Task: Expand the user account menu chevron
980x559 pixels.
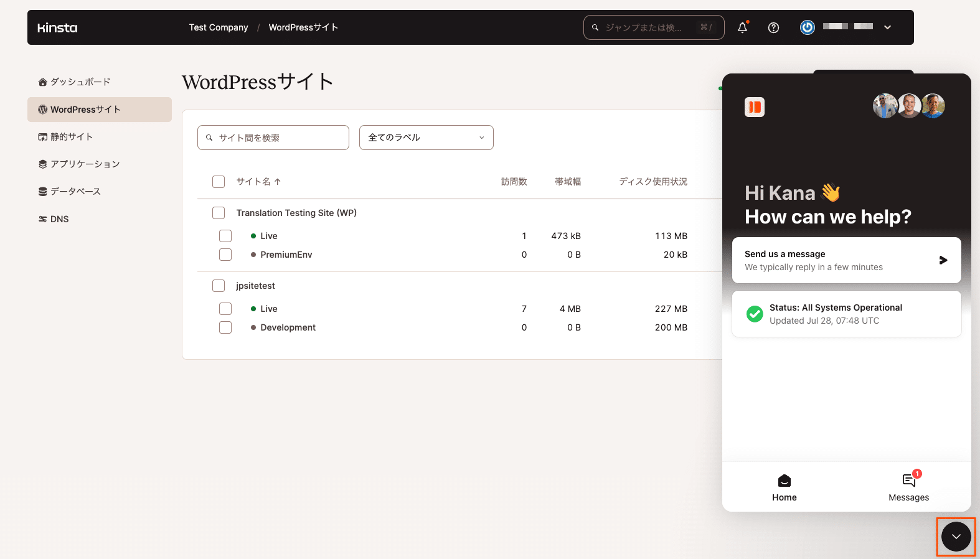Action: pyautogui.click(x=888, y=27)
